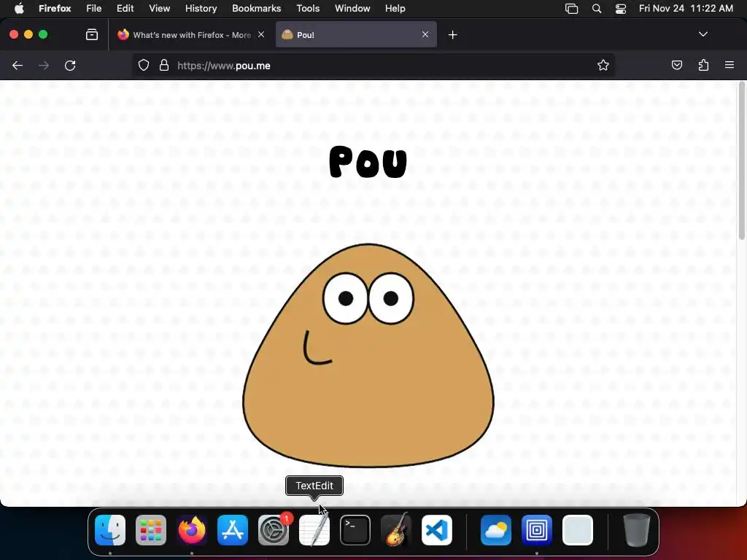Image resolution: width=747 pixels, height=560 pixels.
Task: Open the History menu
Action: (x=201, y=8)
